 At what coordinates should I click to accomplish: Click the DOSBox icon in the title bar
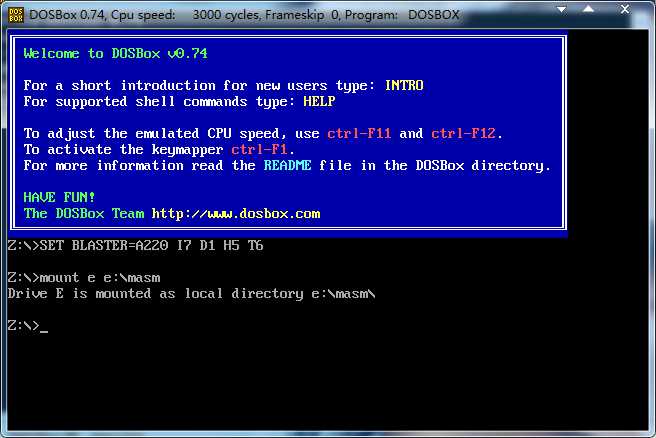[x=16, y=15]
